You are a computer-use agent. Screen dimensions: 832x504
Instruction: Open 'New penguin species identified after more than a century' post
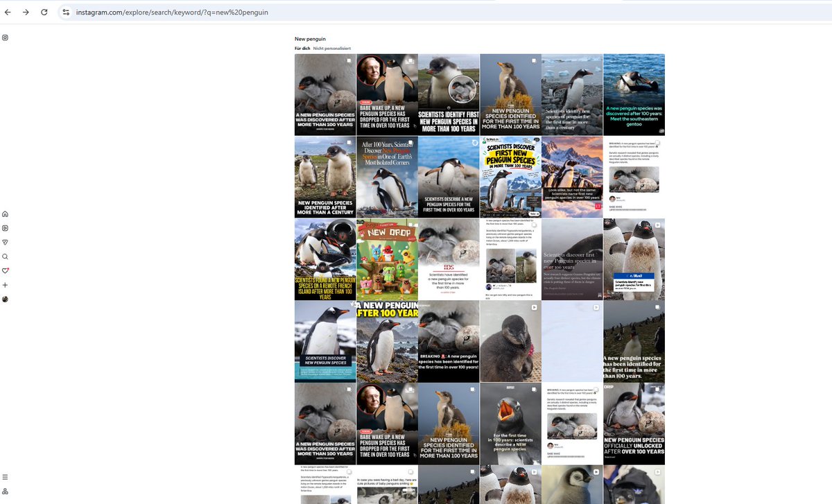click(x=325, y=177)
